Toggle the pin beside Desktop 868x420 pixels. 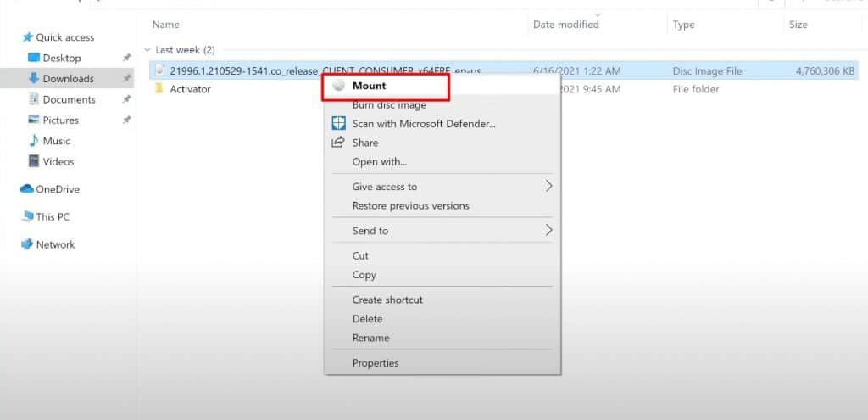(127, 58)
